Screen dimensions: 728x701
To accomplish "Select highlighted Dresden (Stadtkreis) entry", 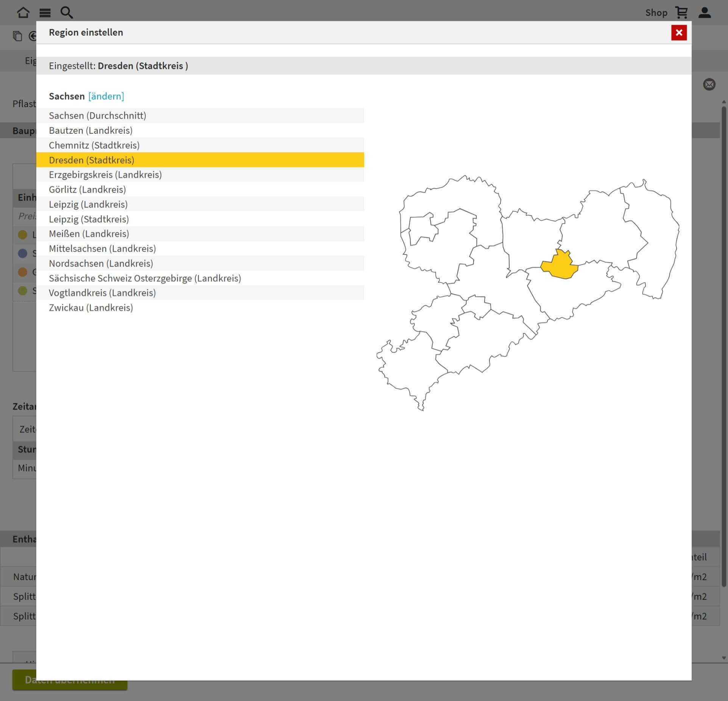I will (91, 160).
